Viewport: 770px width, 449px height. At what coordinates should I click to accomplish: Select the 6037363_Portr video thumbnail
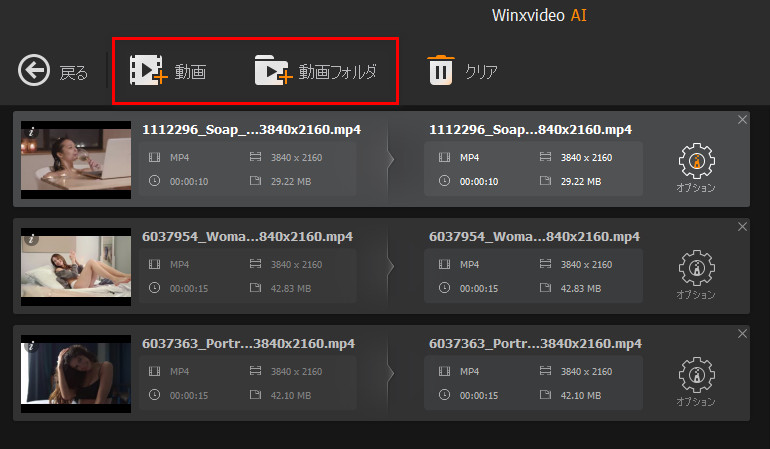76,375
